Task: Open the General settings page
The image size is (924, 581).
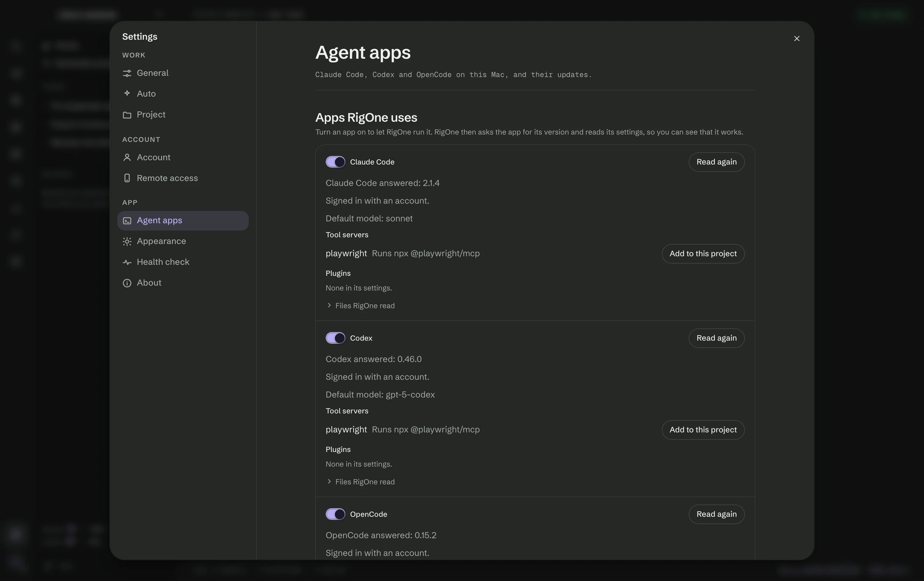Action: point(183,73)
